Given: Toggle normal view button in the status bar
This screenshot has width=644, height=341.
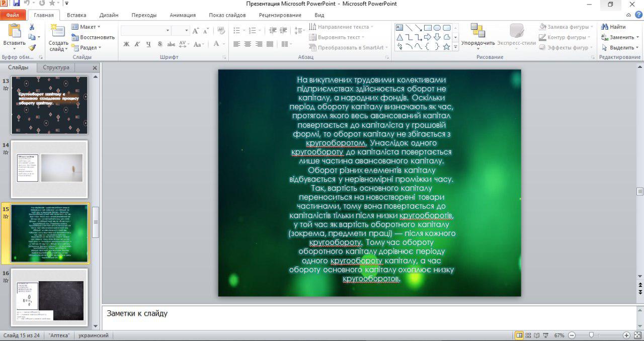Looking at the screenshot, I should [519, 335].
